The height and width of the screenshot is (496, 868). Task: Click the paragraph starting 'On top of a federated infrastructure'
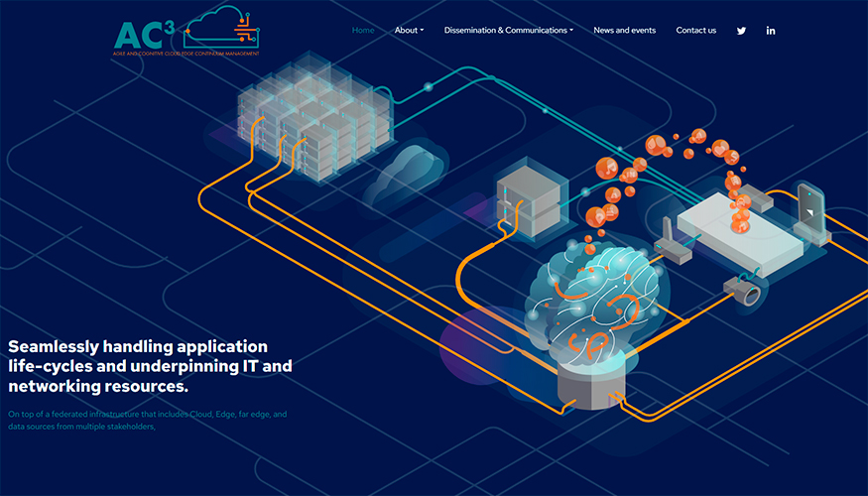(147, 421)
